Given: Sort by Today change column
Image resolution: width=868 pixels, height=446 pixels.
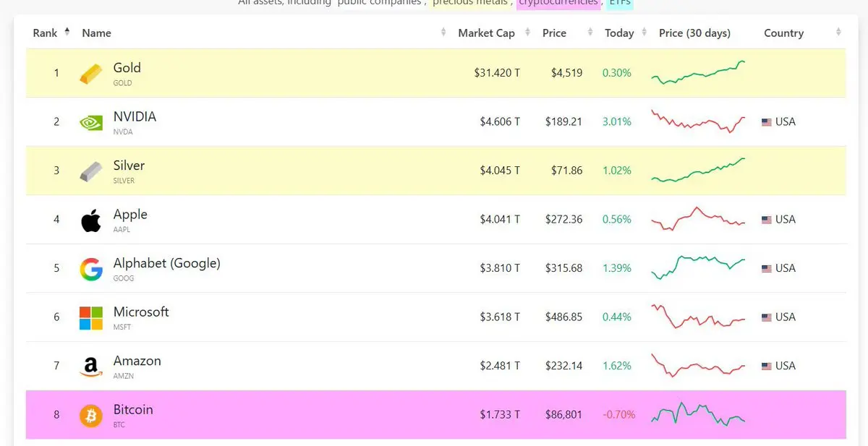Looking at the screenshot, I should point(619,33).
